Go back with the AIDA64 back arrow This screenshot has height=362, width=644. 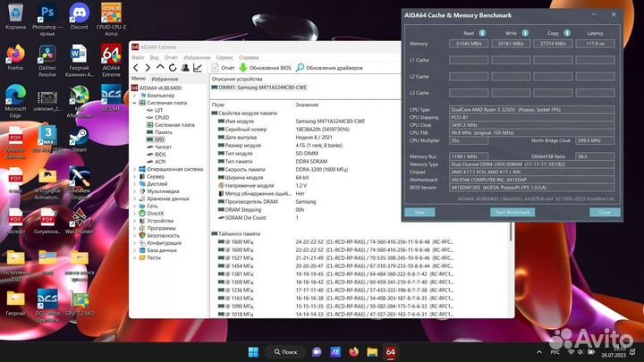(136, 68)
